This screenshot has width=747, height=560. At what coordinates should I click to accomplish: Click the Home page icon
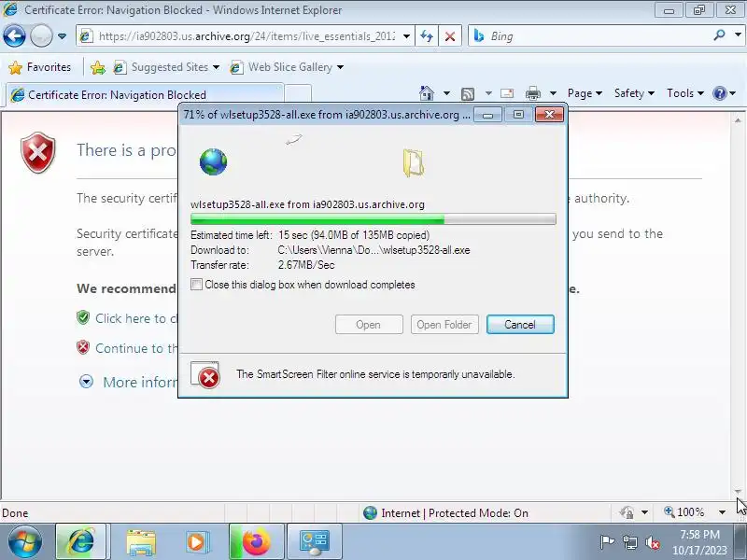[427, 93]
